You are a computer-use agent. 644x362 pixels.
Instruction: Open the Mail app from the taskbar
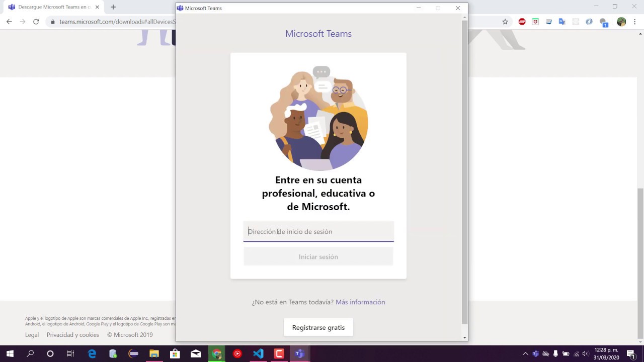click(196, 354)
